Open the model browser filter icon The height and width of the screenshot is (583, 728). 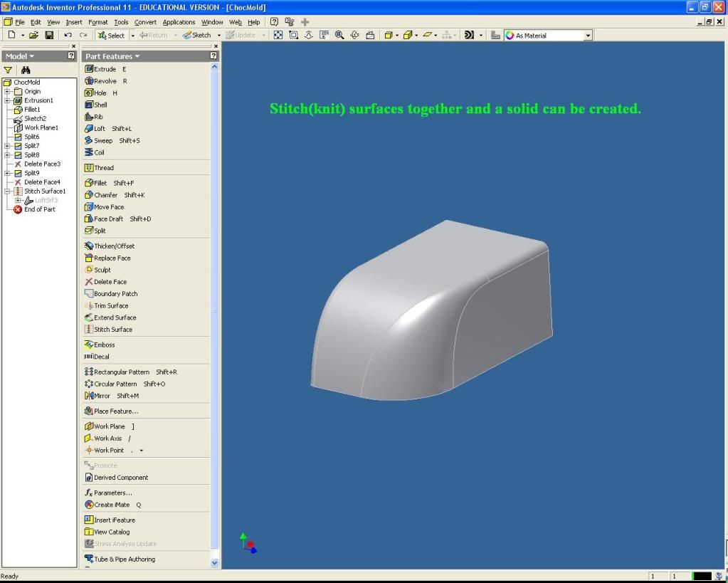point(9,70)
